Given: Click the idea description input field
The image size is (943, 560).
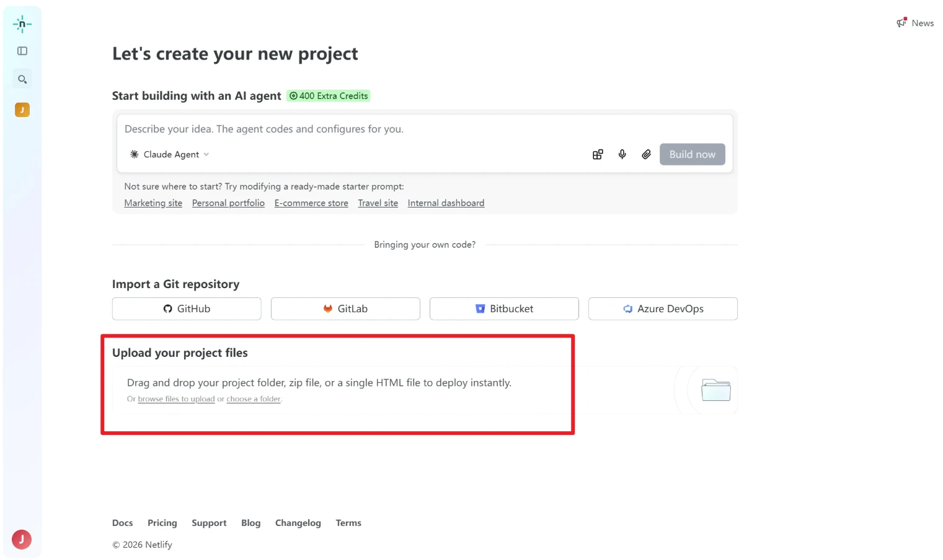Looking at the screenshot, I should coord(372,129).
